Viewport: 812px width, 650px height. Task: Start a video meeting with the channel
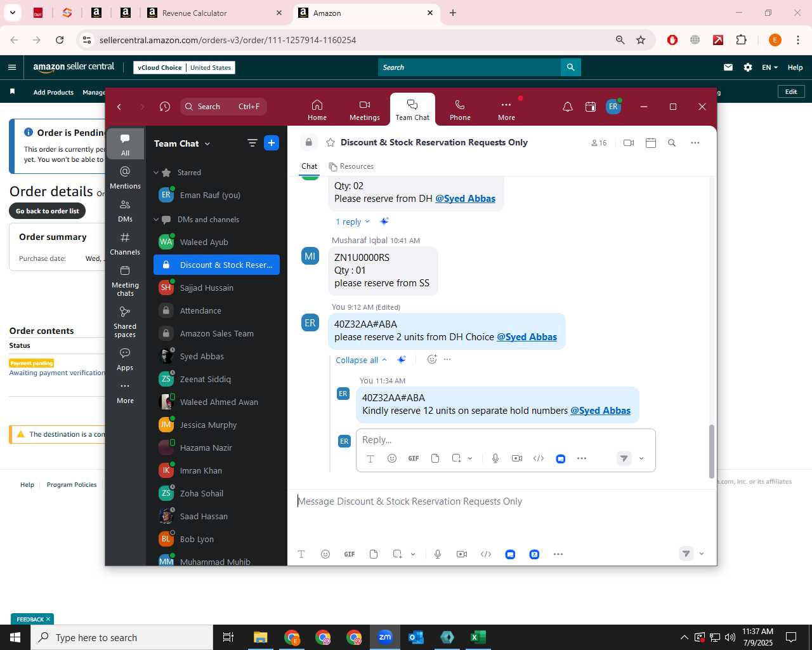(629, 143)
